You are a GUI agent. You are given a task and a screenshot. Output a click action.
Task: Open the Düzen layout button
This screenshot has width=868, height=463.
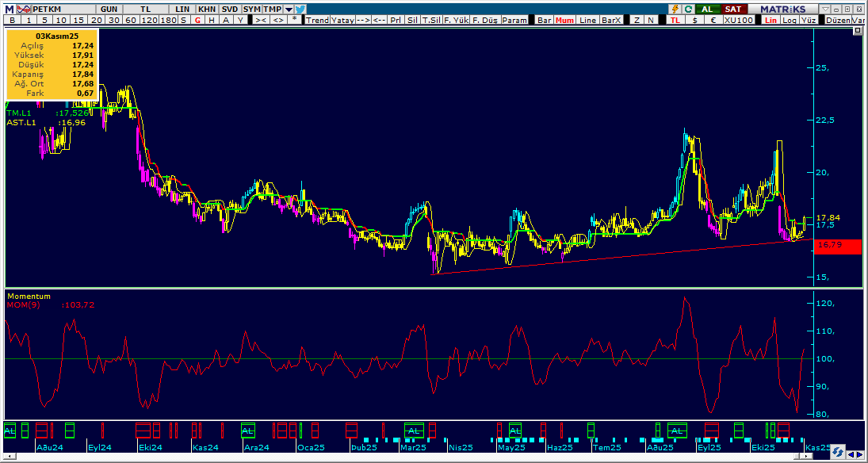pyautogui.click(x=838, y=19)
